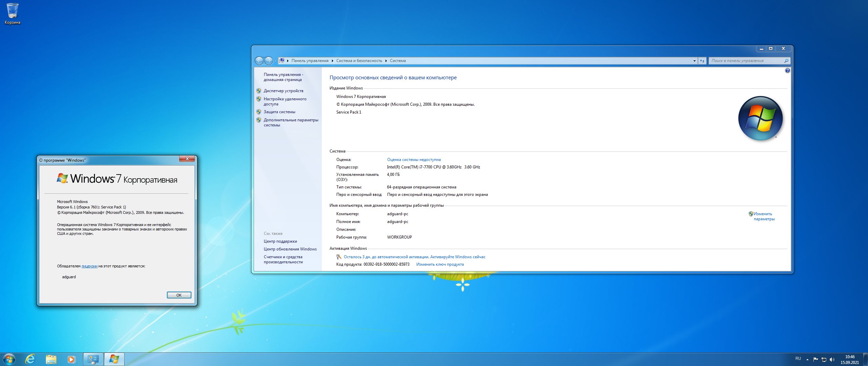Launch Internet Explorer from the taskbar
The width and height of the screenshot is (868, 366).
[x=30, y=359]
